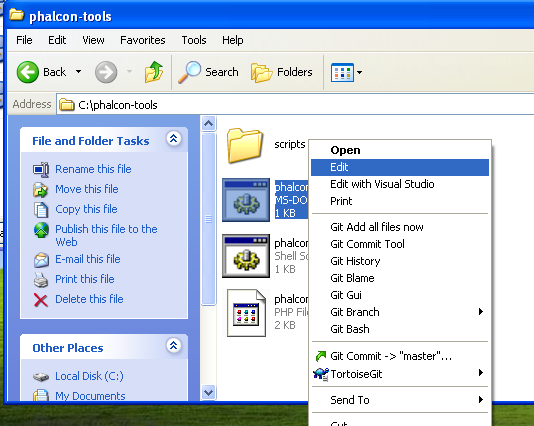Select the scripts folder icon

[x=245, y=145]
